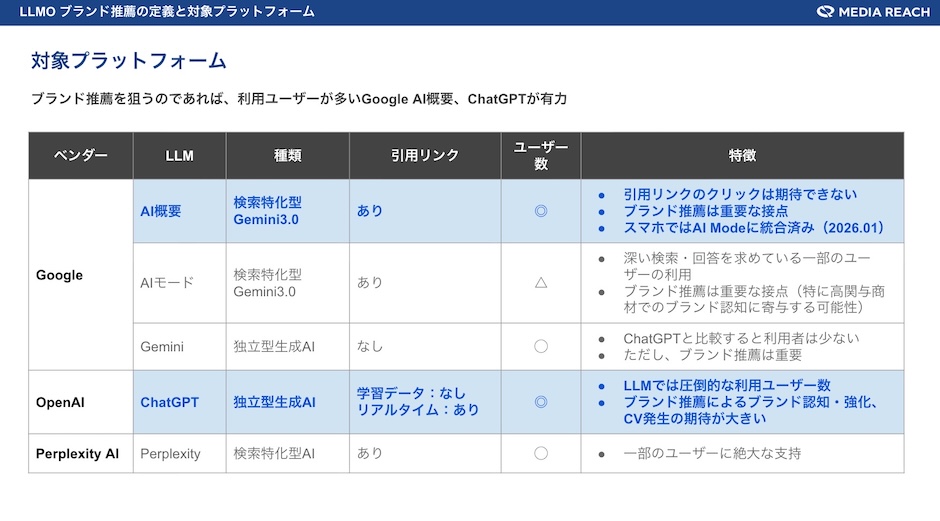Click the ベンダー column header

pyautogui.click(x=81, y=156)
